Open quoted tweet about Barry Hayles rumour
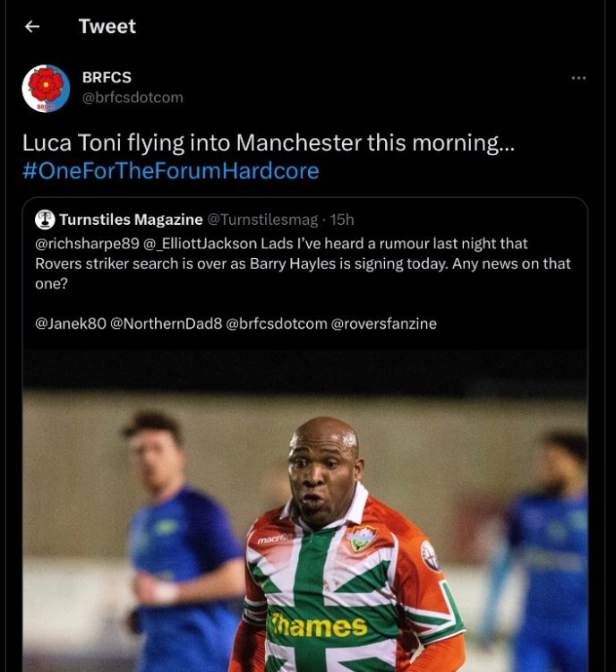The height and width of the screenshot is (672, 616). (304, 263)
